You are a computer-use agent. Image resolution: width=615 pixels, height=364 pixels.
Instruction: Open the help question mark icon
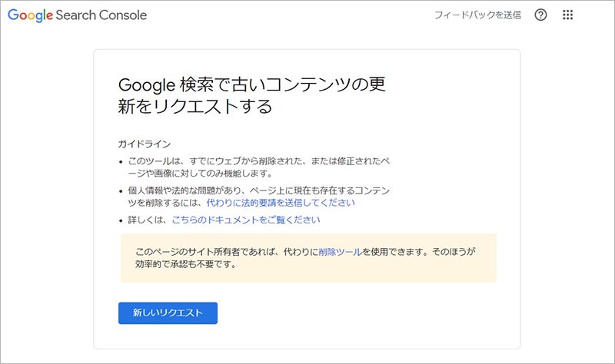(x=540, y=15)
